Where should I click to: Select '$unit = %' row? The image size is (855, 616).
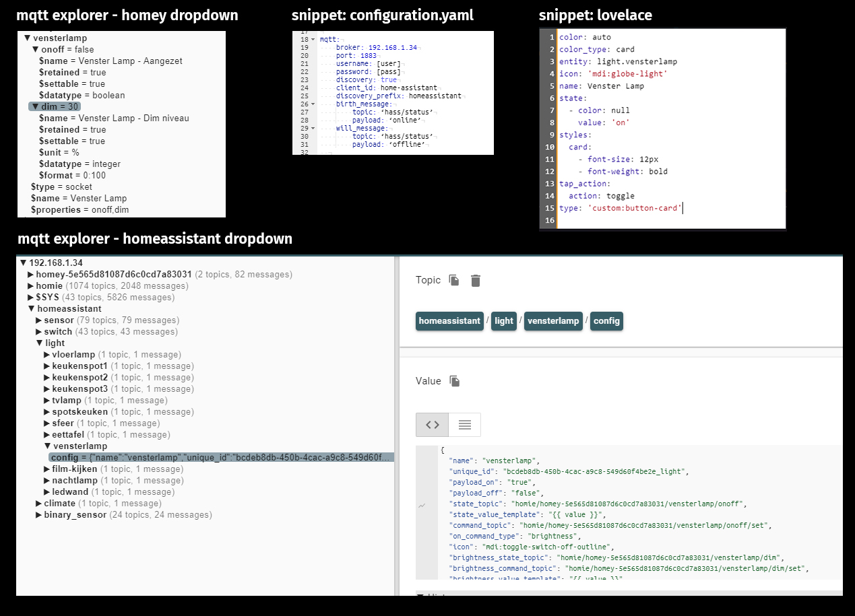(59, 153)
